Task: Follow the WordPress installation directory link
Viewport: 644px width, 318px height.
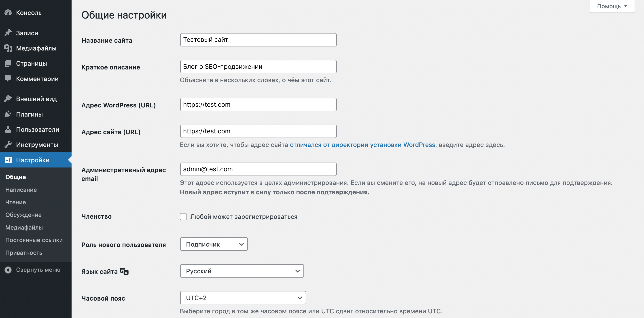Action: (362, 145)
